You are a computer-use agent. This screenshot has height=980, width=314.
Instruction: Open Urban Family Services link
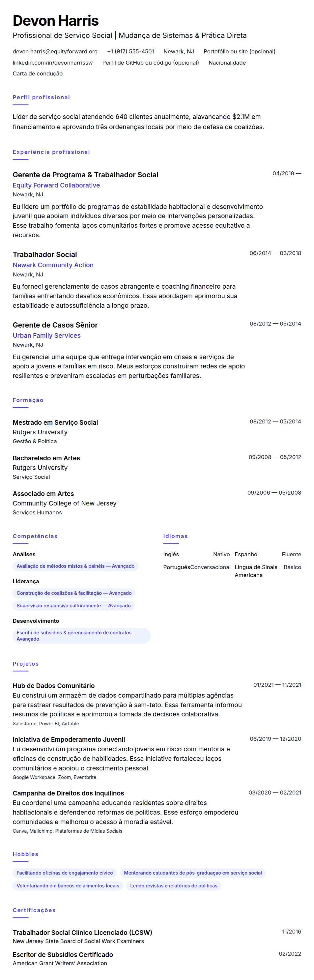click(x=47, y=335)
